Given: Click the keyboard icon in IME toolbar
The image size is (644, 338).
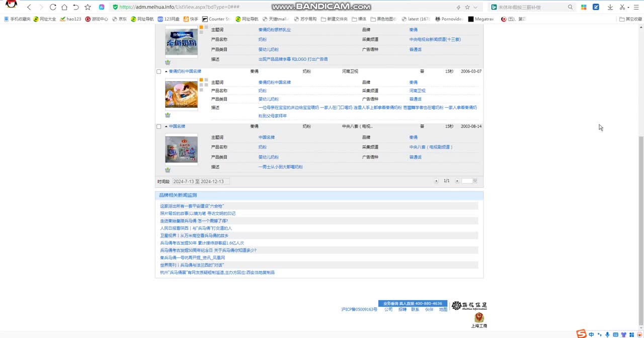Looking at the screenshot, I should pyautogui.click(x=616, y=334).
